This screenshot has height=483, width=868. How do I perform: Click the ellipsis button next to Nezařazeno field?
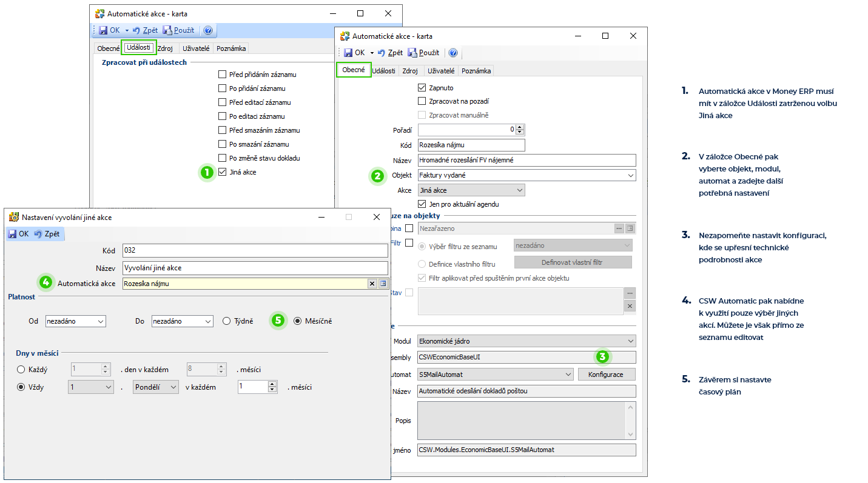pos(619,228)
